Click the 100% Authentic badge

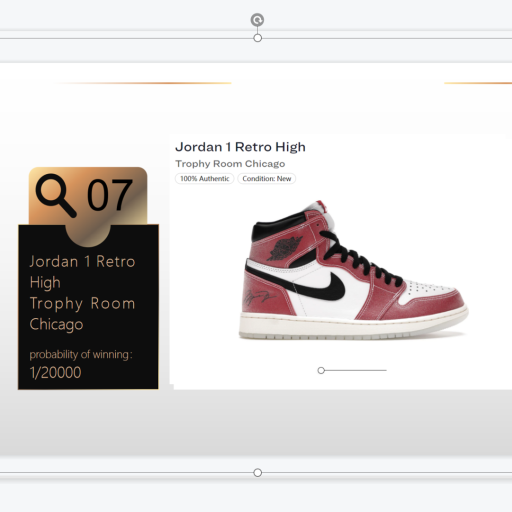point(205,179)
